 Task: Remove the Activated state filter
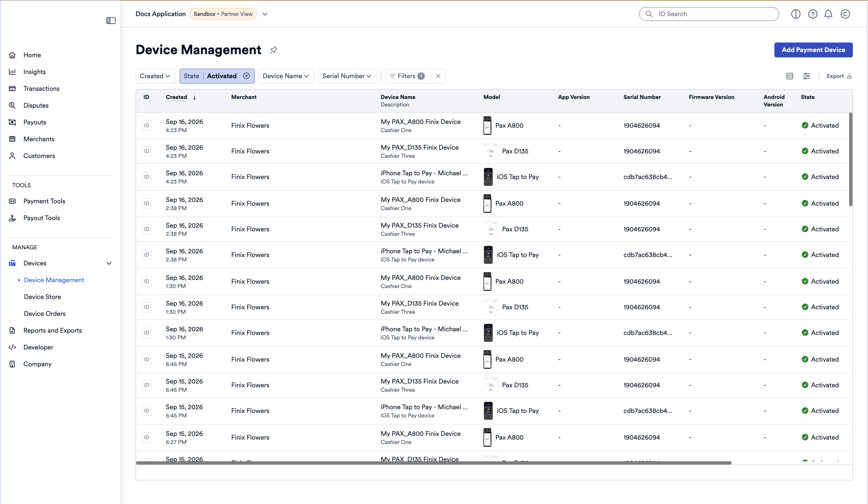click(x=246, y=76)
